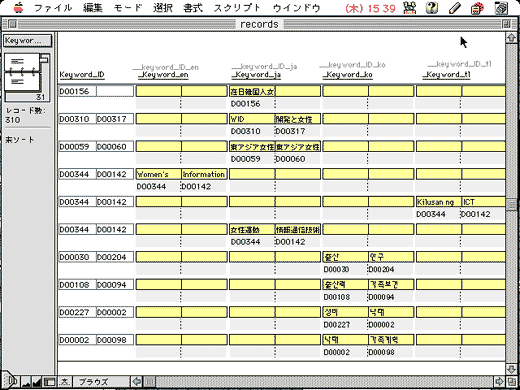The image size is (520, 390).
Task: Click the Keyword_ID field containing D00227
Action: (78, 312)
